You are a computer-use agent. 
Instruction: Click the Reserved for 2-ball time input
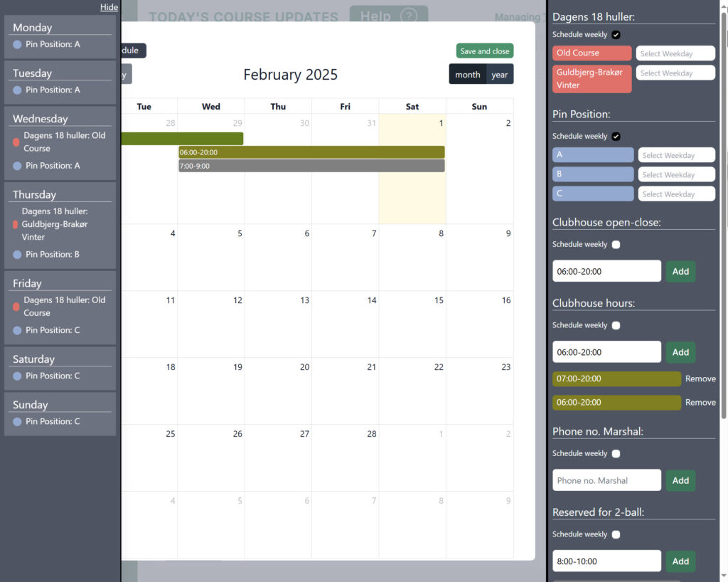(606, 561)
